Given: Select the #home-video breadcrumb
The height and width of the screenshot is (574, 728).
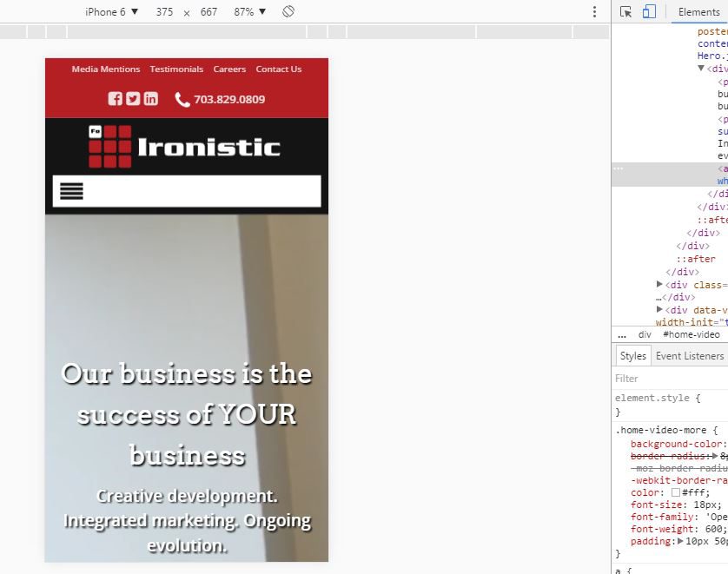Looking at the screenshot, I should click(692, 334).
